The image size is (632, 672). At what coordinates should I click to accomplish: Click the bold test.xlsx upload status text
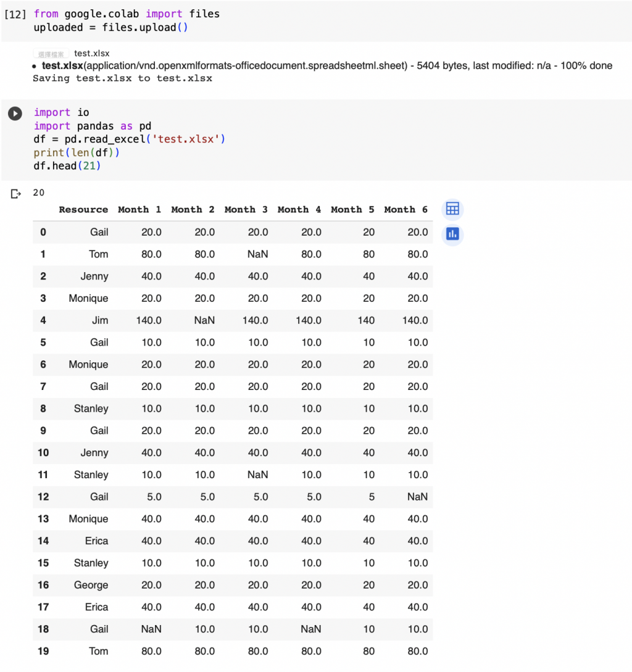(62, 65)
